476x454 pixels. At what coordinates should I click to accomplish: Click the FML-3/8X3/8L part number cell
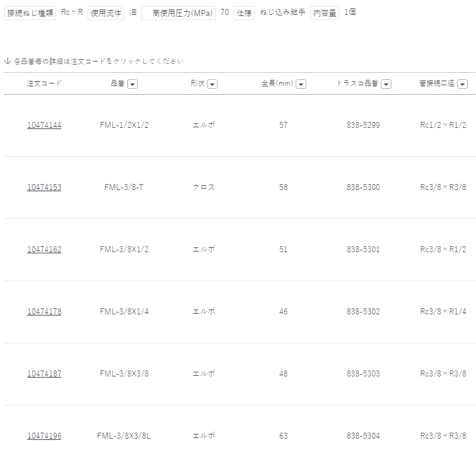tap(124, 436)
